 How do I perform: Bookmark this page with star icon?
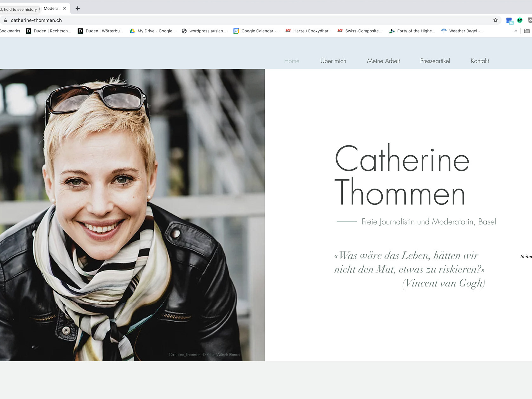[495, 20]
